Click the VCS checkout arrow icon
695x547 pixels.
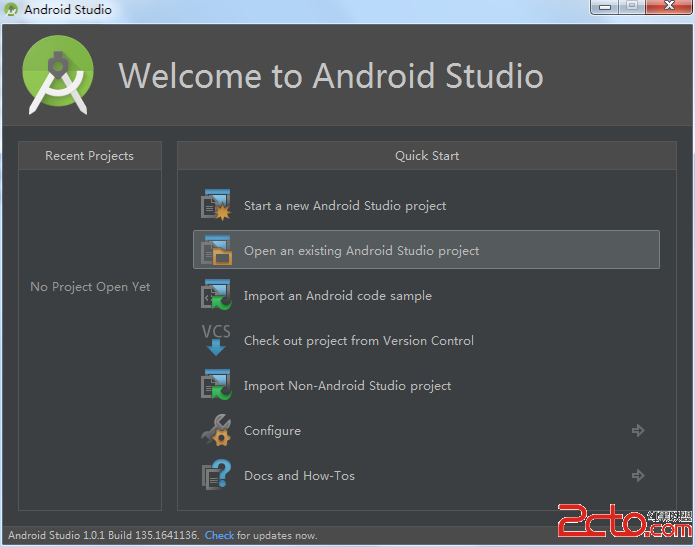(216, 340)
